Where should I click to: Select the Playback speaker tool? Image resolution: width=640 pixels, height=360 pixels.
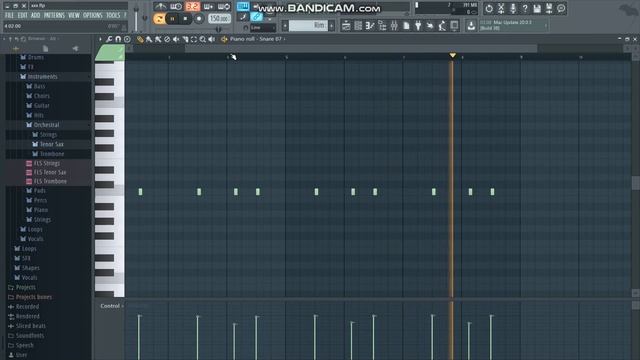212,39
